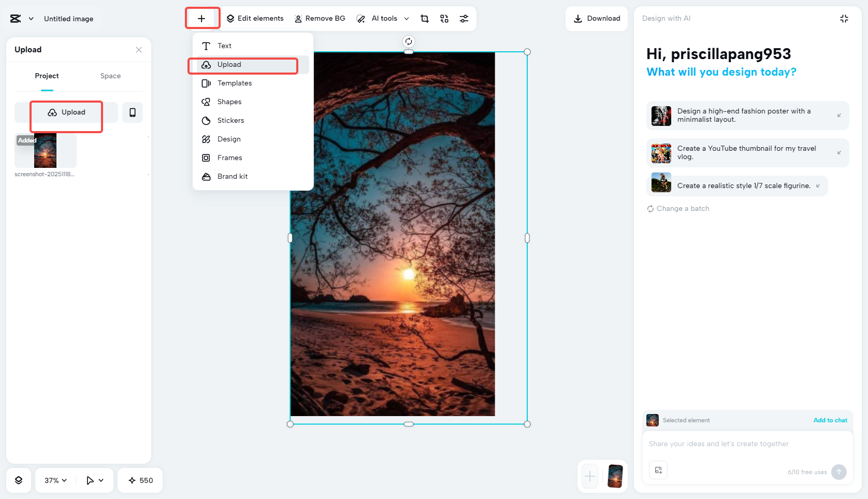Click the Change a batch link

(678, 208)
